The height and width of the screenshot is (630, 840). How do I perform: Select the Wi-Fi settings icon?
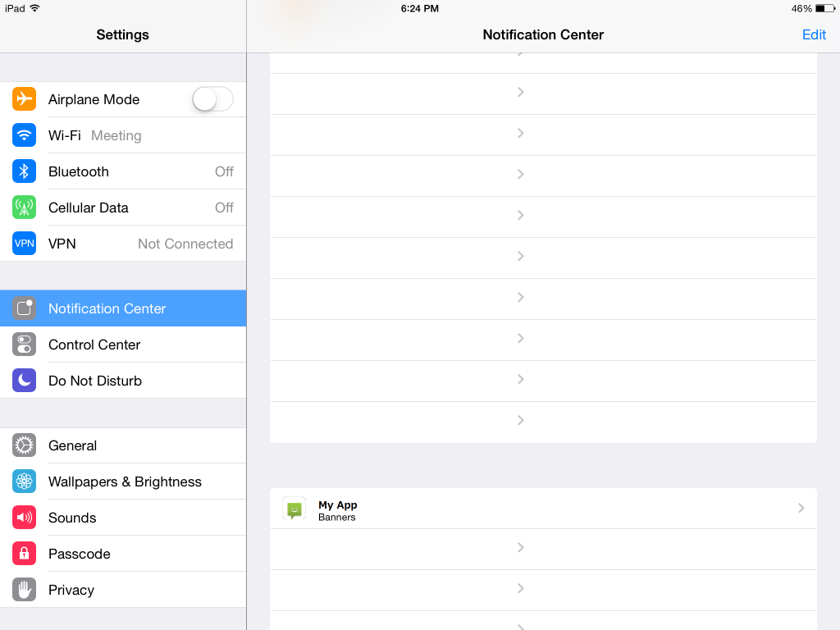(24, 135)
